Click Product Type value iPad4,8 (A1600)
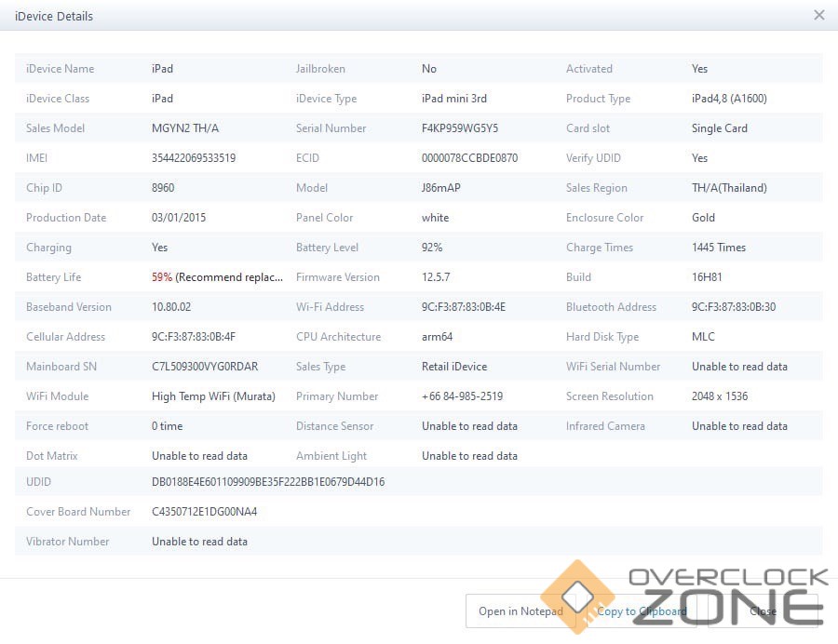This screenshot has height=644, width=838. pyautogui.click(x=729, y=99)
